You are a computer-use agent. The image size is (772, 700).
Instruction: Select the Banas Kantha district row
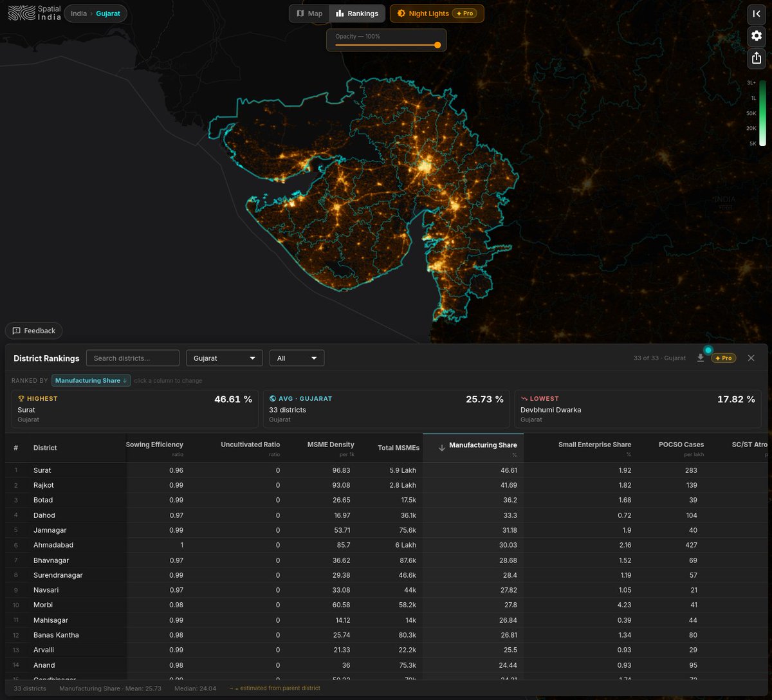[386, 635]
